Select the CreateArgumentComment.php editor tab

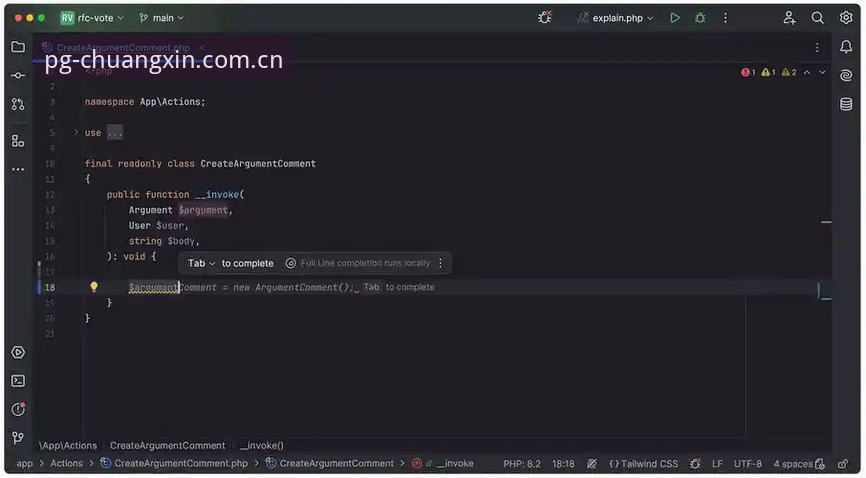(123, 48)
